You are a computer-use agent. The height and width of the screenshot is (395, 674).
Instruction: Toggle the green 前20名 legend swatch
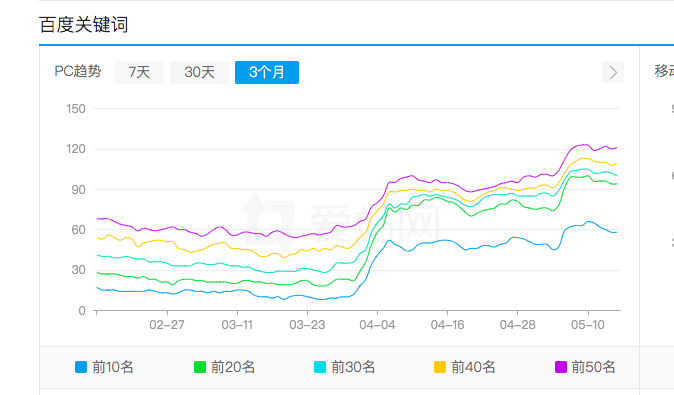coord(200,367)
